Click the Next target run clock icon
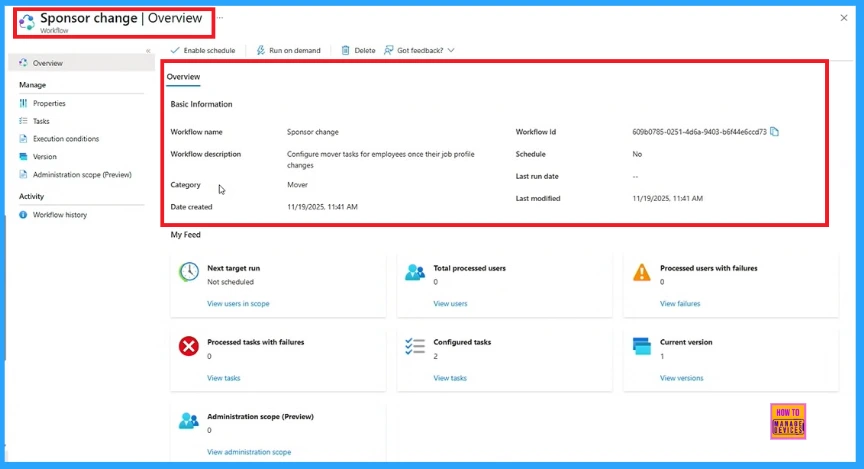864x469 pixels. (188, 272)
